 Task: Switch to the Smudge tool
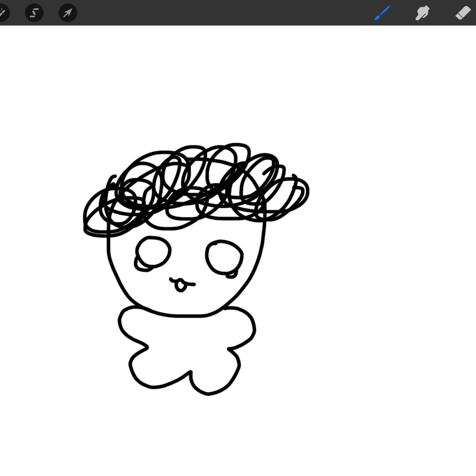click(x=422, y=13)
